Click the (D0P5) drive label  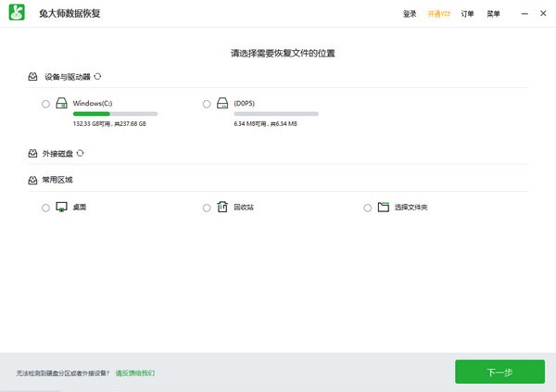pos(245,103)
